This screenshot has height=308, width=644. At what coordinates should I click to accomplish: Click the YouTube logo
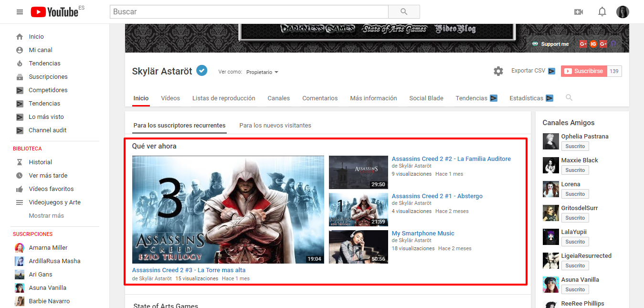pos(54,11)
